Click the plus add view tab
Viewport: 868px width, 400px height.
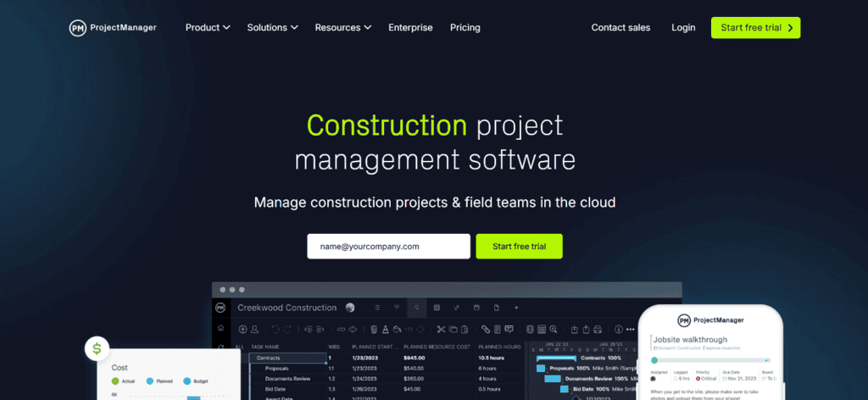pos(516,308)
